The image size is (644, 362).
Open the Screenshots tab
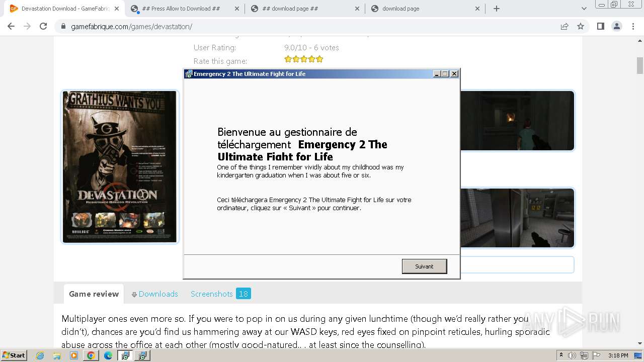pos(220,294)
